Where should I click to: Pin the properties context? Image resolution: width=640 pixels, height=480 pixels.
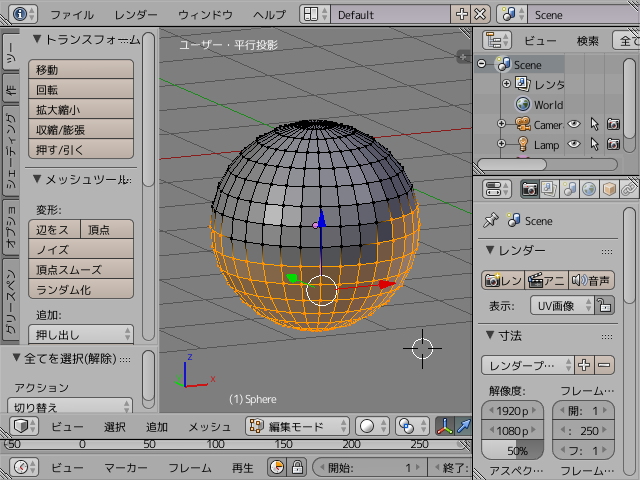coord(491,220)
